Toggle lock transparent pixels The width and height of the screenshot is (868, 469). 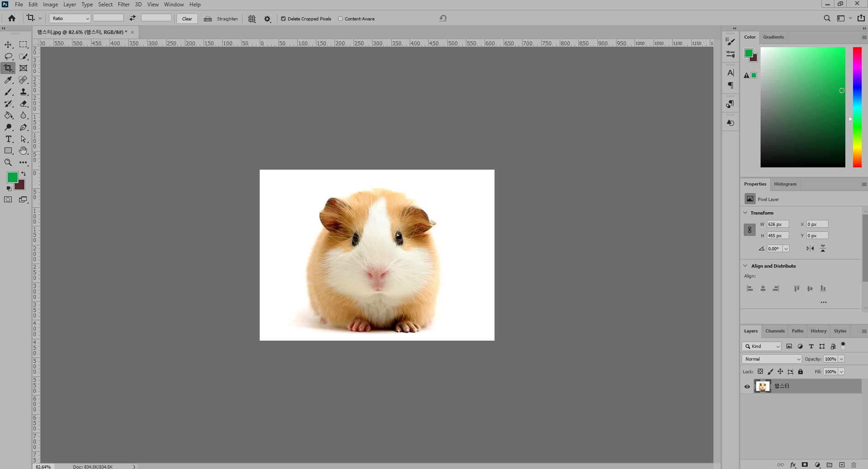tap(760, 371)
